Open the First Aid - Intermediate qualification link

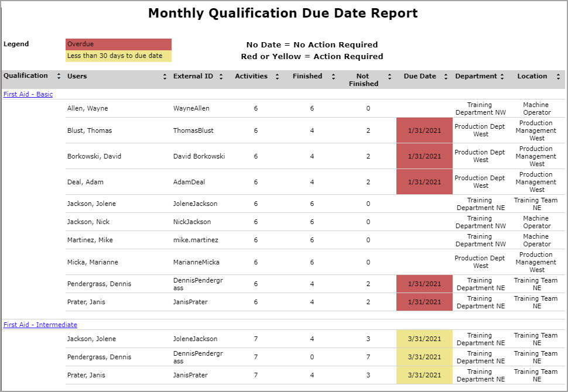40,324
